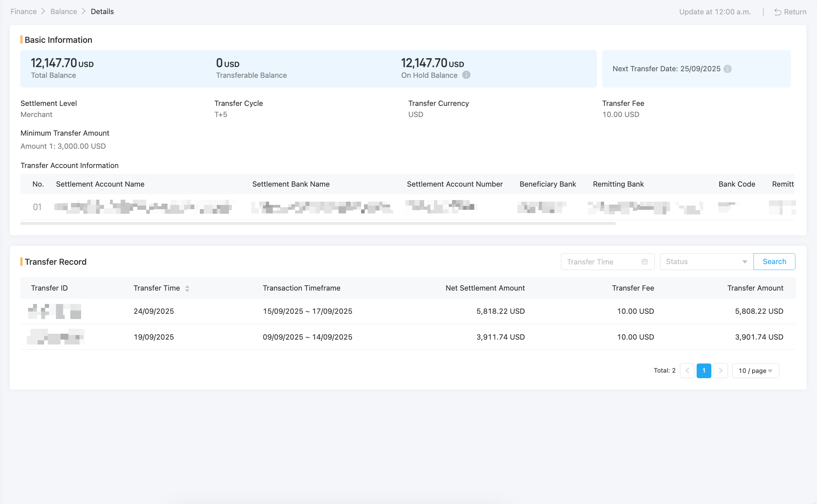Viewport: 817px width, 504px height.
Task: Click the On Hold Balance info icon
Action: [x=466, y=75]
